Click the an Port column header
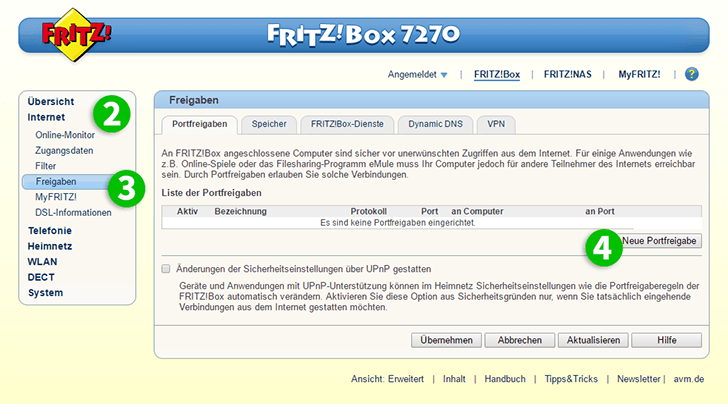Screen dimensions: 728x404 coord(600,211)
